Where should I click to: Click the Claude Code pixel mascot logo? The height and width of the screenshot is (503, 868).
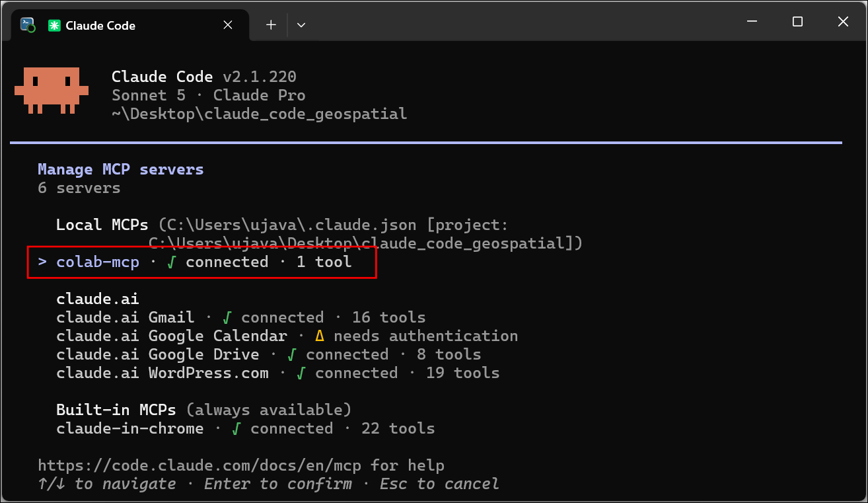click(52, 89)
